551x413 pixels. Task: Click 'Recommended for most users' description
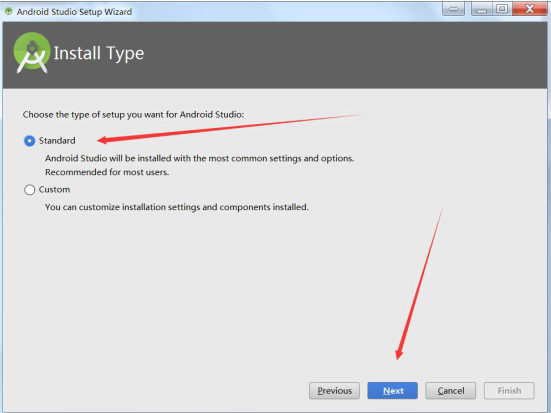[107, 172]
